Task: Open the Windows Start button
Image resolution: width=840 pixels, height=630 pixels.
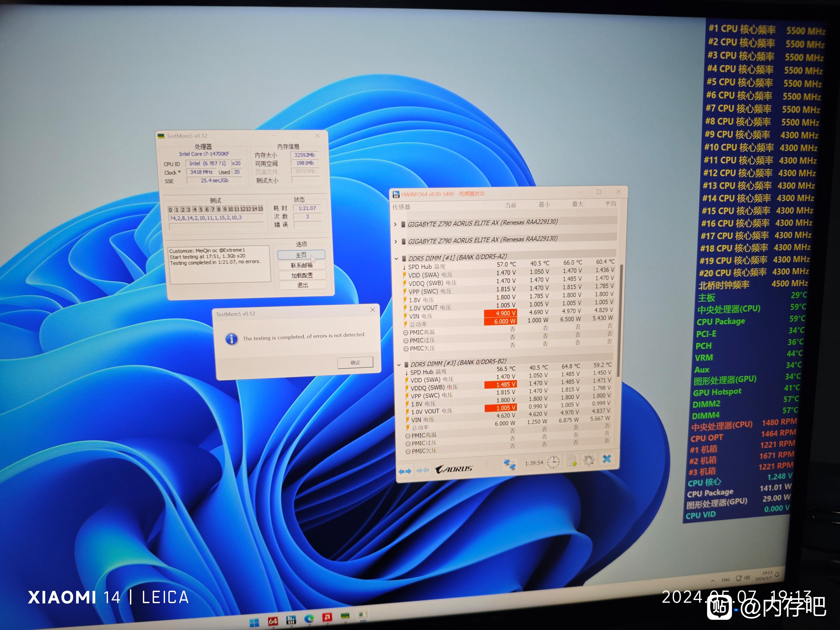Action: 254,623
